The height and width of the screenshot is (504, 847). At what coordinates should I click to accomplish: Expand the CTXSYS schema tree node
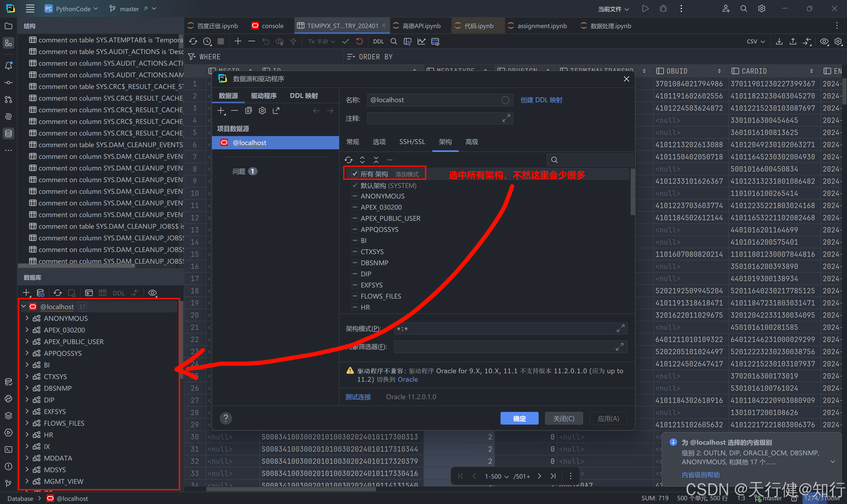click(x=27, y=376)
